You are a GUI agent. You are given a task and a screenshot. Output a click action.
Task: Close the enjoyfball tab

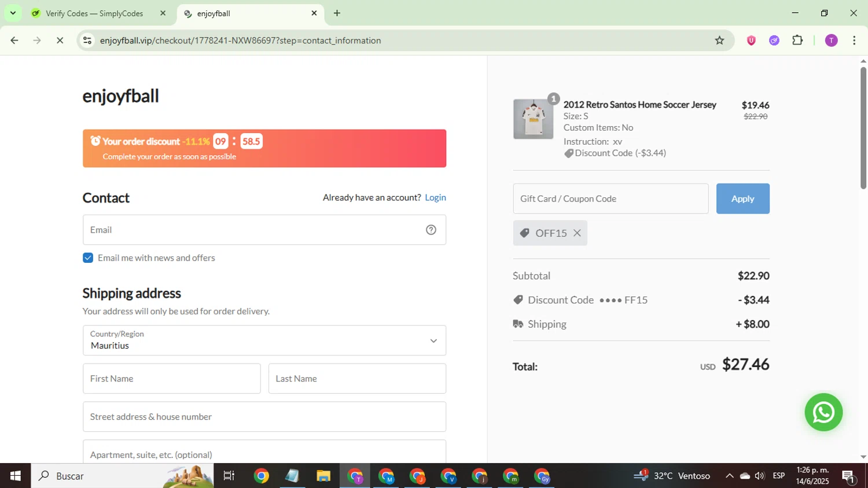(x=314, y=13)
